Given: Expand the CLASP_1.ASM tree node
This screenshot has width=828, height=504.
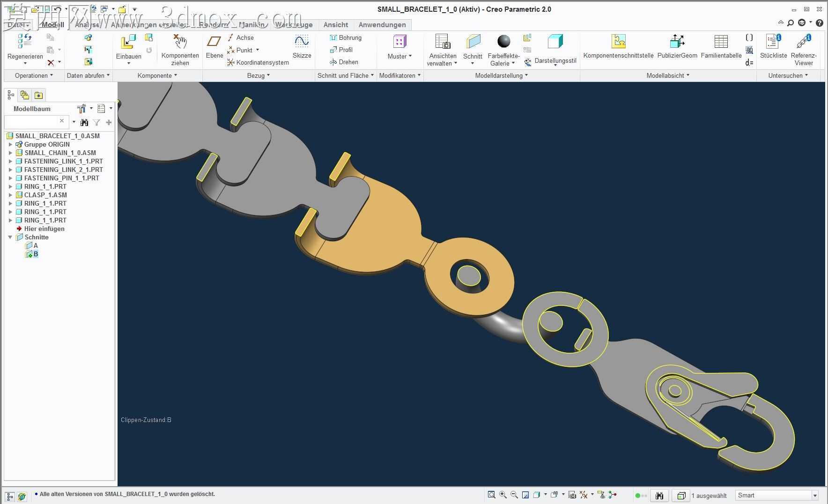Looking at the screenshot, I should click(x=10, y=195).
